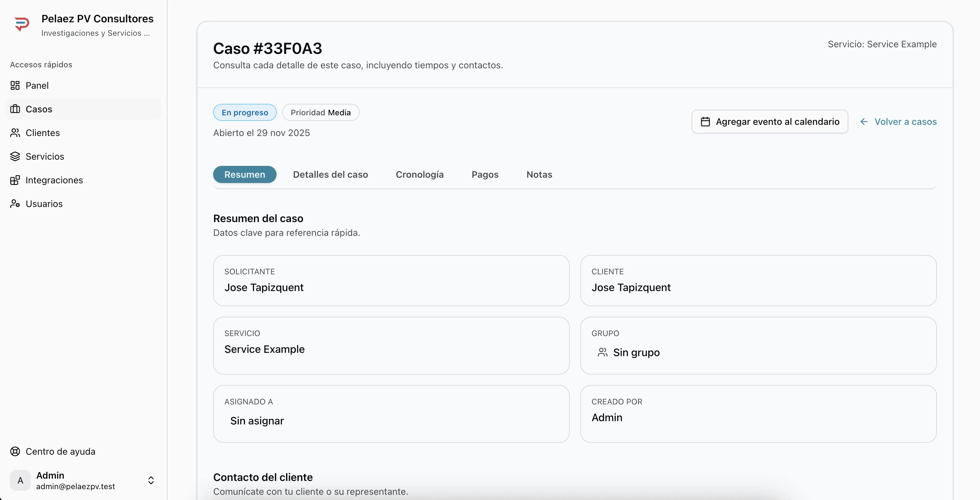Screen dimensions: 980x500
Task: Open the Cronología tab
Action: point(420,175)
